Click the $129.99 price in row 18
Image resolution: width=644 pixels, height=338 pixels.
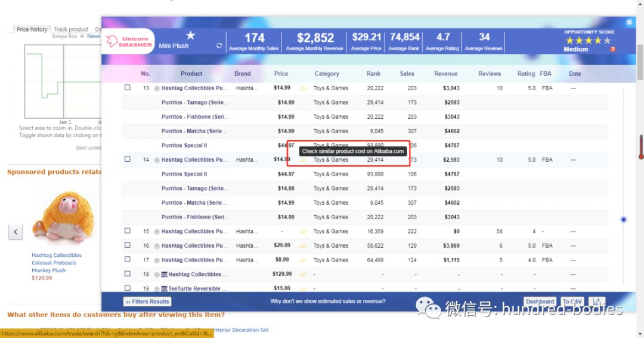[x=281, y=274]
